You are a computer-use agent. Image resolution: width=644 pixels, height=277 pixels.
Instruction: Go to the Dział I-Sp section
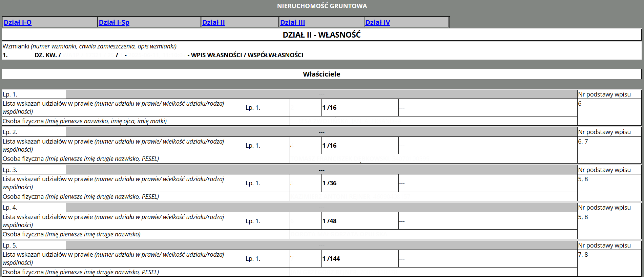114,22
